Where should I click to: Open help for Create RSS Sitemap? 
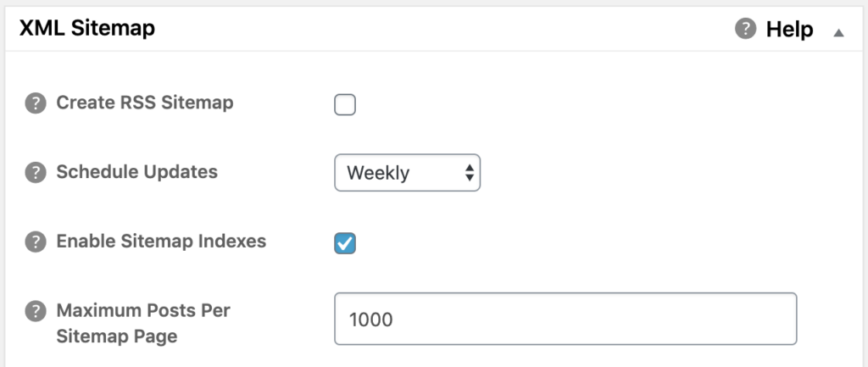coord(36,103)
